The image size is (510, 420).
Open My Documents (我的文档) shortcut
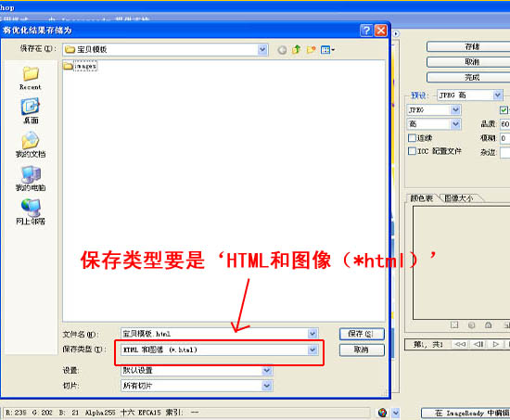coord(31,145)
